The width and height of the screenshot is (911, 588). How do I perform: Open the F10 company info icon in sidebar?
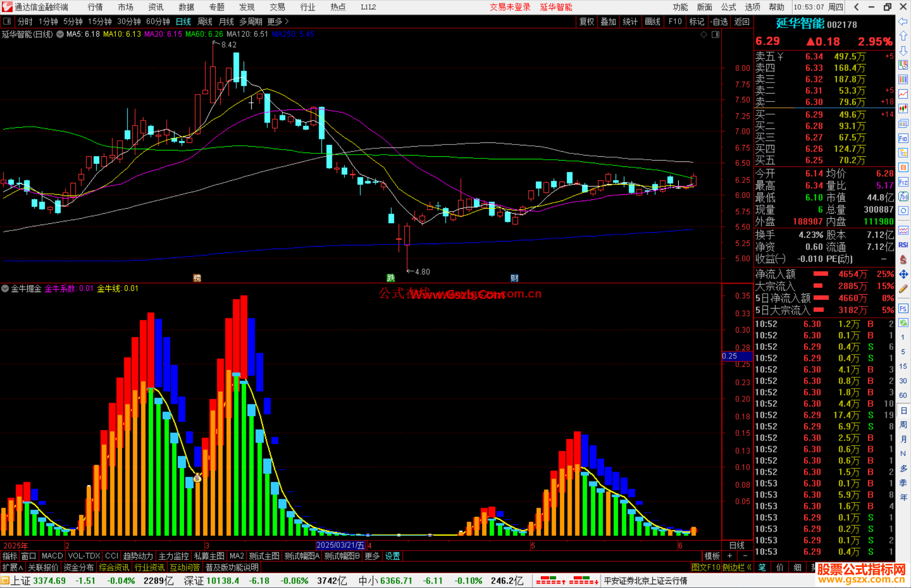(903, 138)
